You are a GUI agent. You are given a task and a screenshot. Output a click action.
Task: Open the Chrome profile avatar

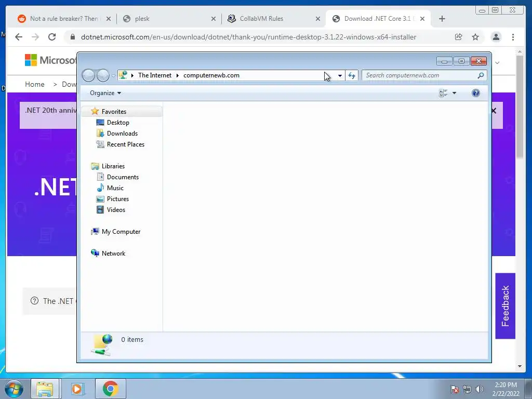(496, 37)
